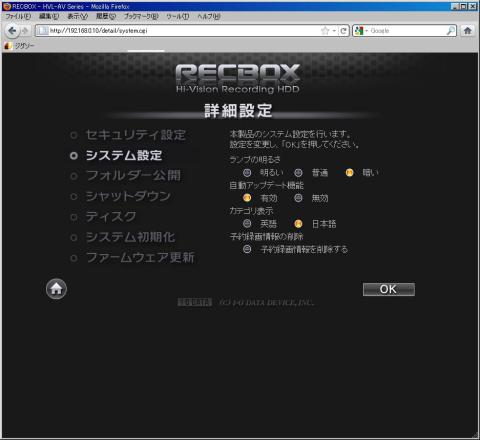This screenshot has width=480, height=440.
Task: Open ディスク page
Action: coord(111,217)
